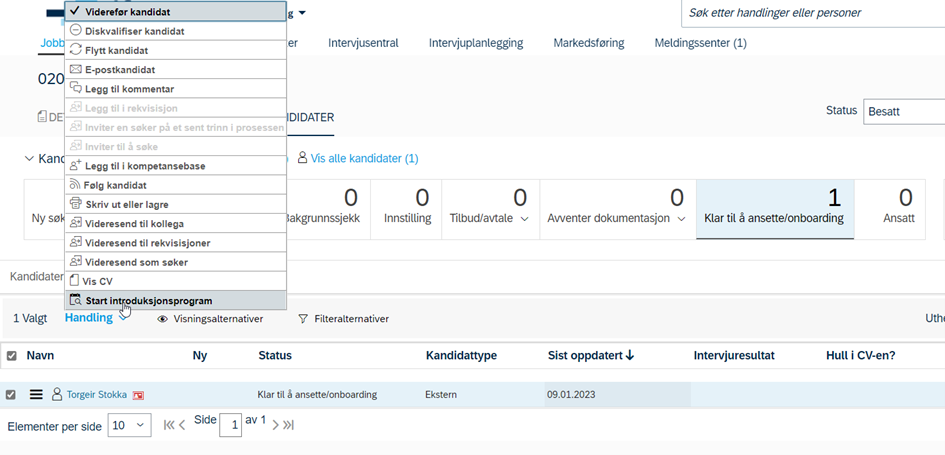Jump to last page icon
The height and width of the screenshot is (455, 945).
(289, 425)
